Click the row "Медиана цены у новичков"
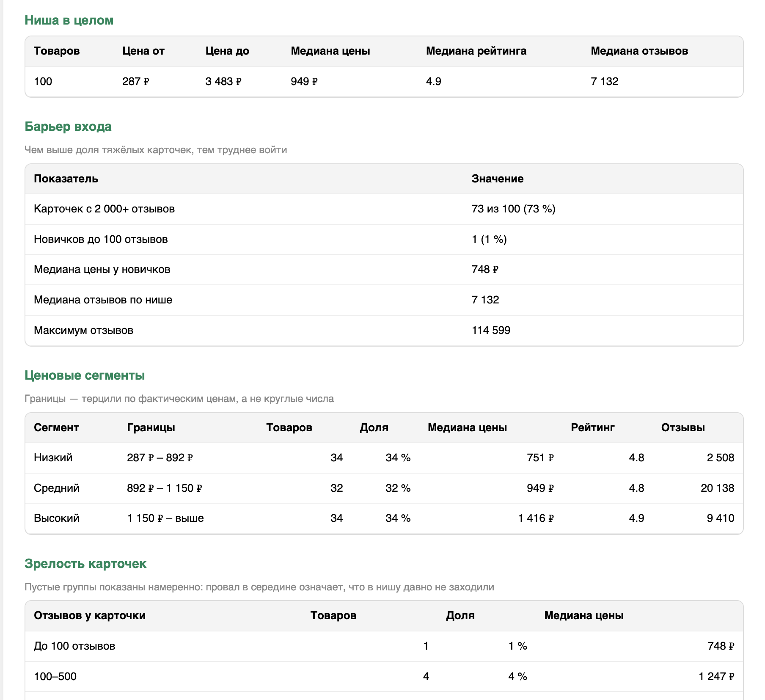 coord(384,270)
